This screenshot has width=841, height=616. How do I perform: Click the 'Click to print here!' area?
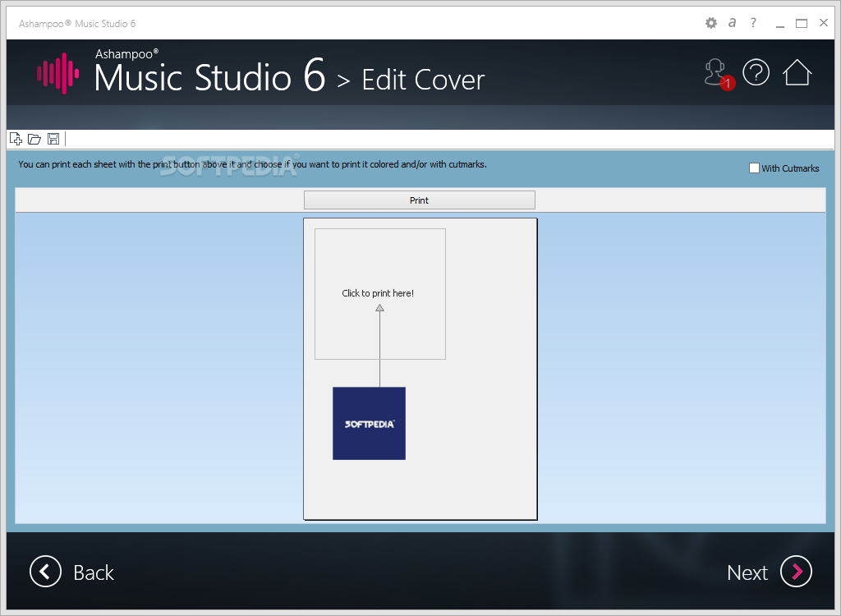point(380,294)
